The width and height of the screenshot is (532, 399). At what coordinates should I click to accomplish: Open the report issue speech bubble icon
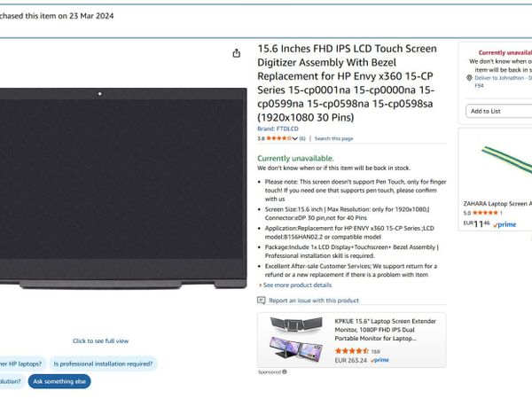pos(262,301)
